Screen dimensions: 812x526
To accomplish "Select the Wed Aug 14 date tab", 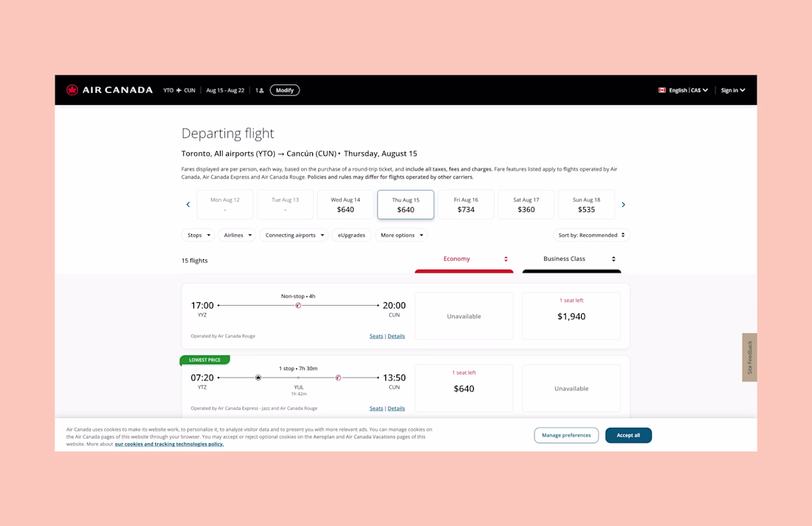I will (345, 205).
